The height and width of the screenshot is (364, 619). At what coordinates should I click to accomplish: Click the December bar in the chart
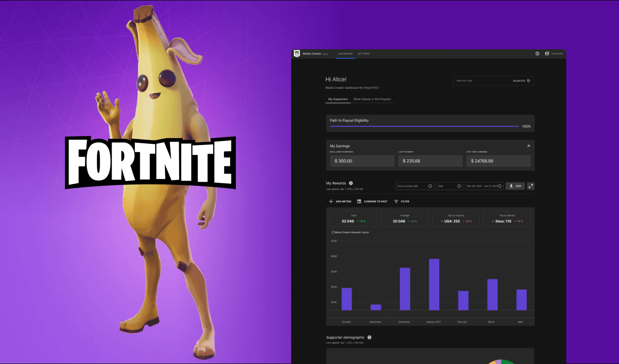(x=405, y=289)
